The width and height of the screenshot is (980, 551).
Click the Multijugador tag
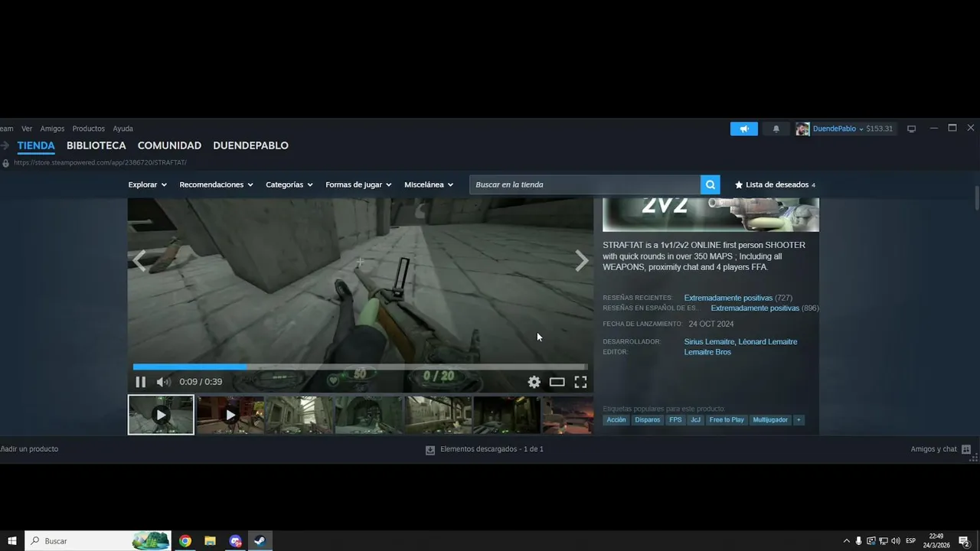770,420
